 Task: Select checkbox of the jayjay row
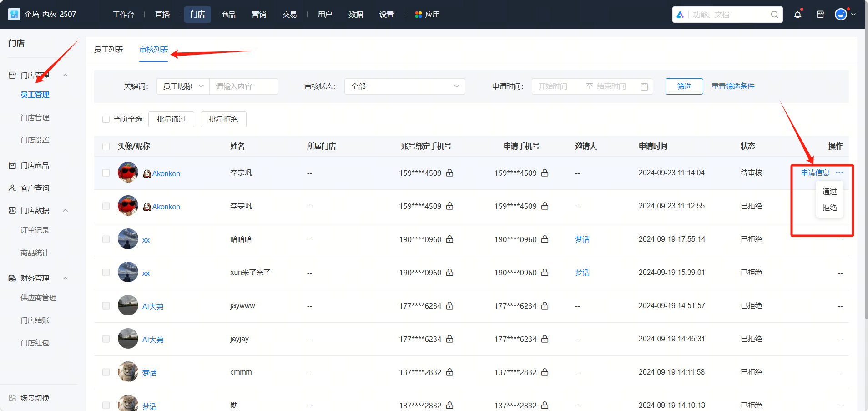(106, 339)
